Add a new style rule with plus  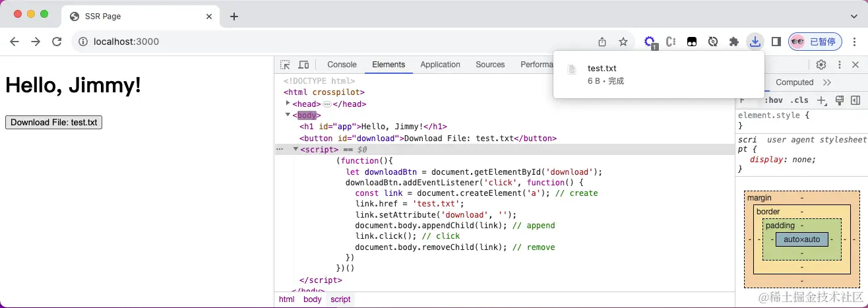[822, 100]
